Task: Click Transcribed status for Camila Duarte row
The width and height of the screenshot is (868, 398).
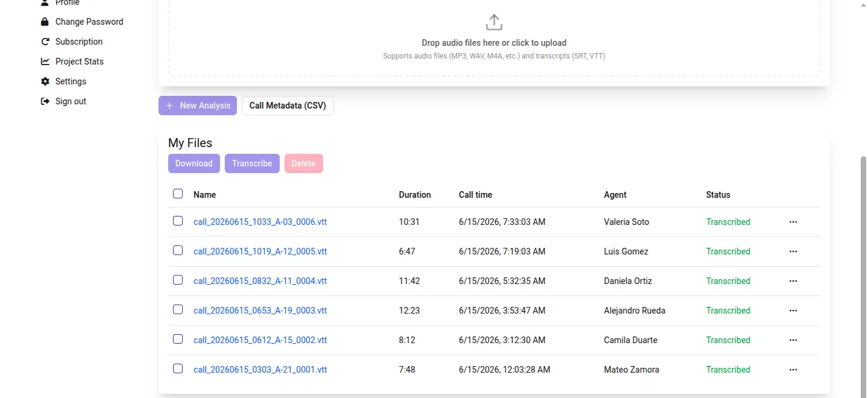Action: [x=728, y=340]
